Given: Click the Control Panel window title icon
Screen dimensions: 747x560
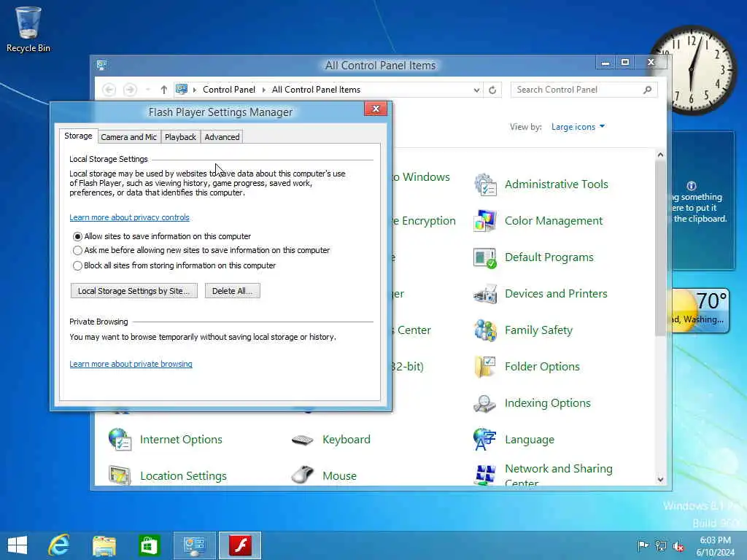Looking at the screenshot, I should coord(102,65).
